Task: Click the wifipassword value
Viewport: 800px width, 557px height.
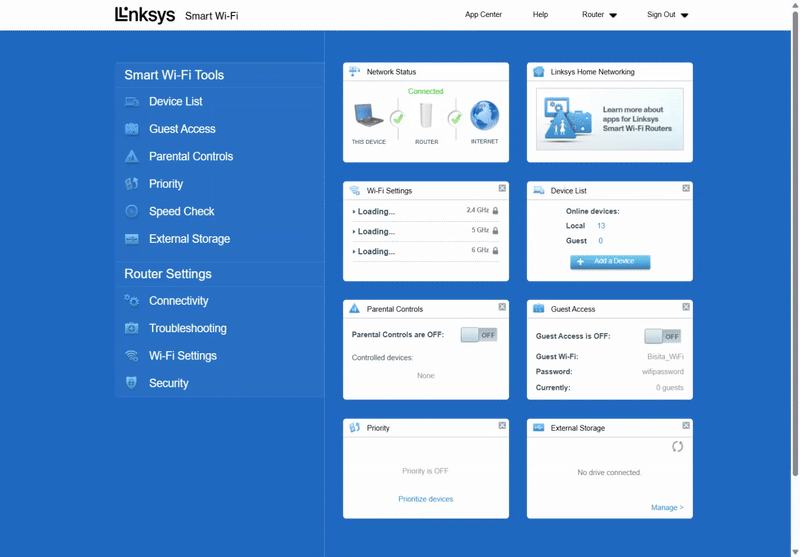Action: click(663, 371)
